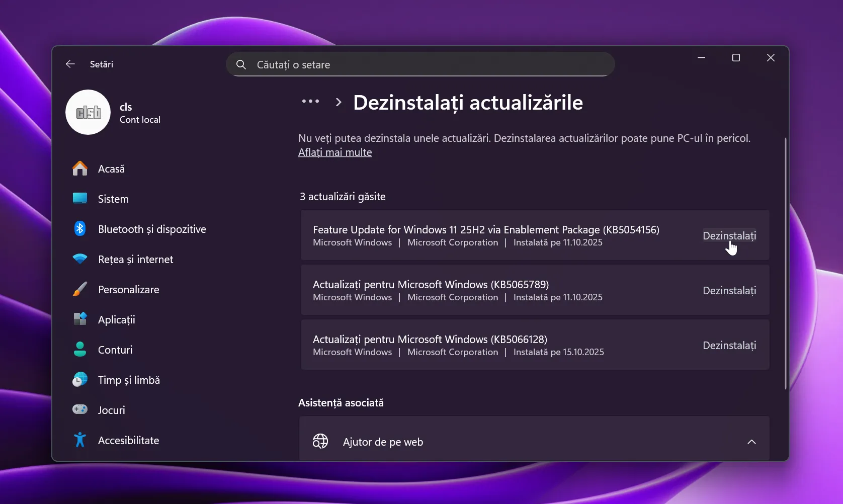Click the Căutați o setare search field
The width and height of the screenshot is (843, 504).
point(420,65)
